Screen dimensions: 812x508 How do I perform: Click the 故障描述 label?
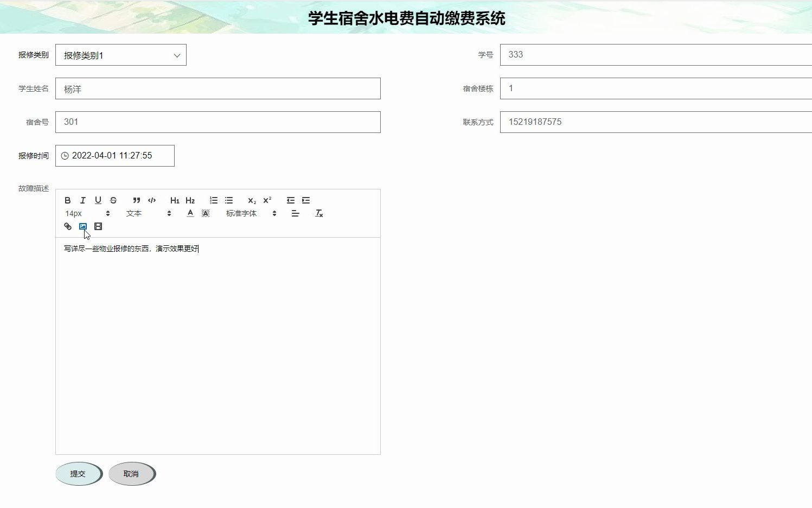tap(34, 188)
